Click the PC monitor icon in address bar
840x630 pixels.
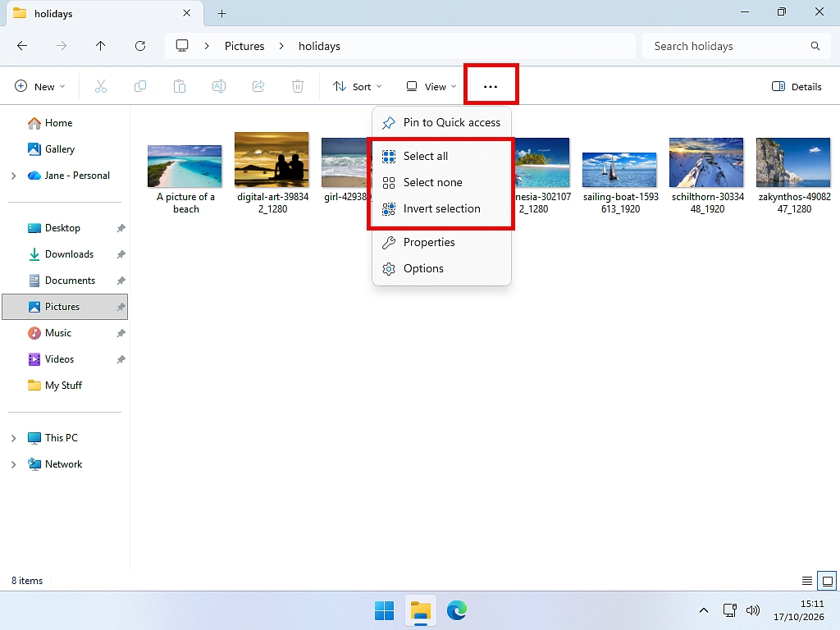tap(182, 46)
